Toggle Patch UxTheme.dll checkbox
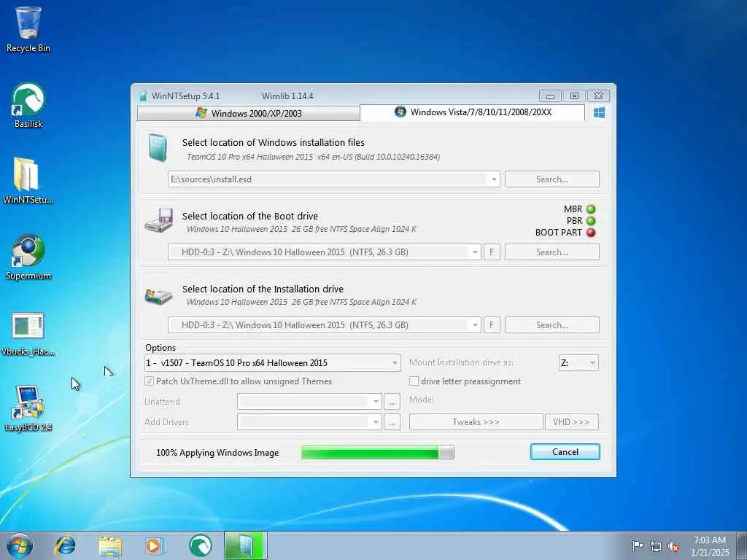Image resolution: width=747 pixels, height=560 pixels. [149, 381]
